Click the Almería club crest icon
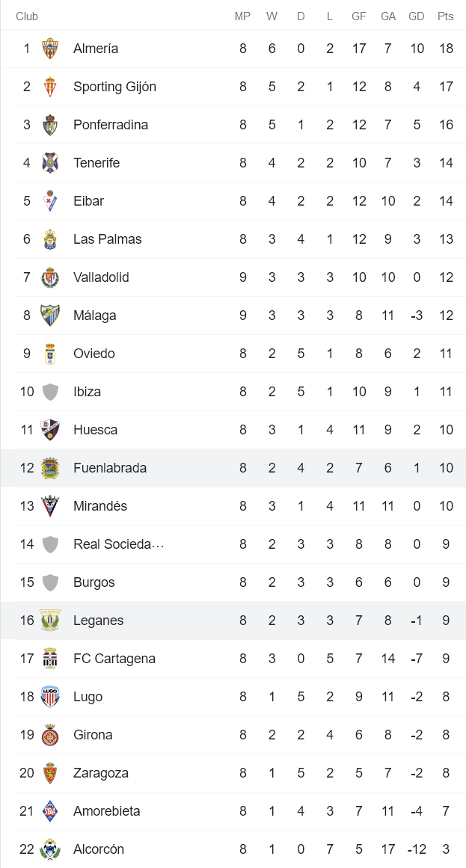466x868 pixels. coord(50,49)
